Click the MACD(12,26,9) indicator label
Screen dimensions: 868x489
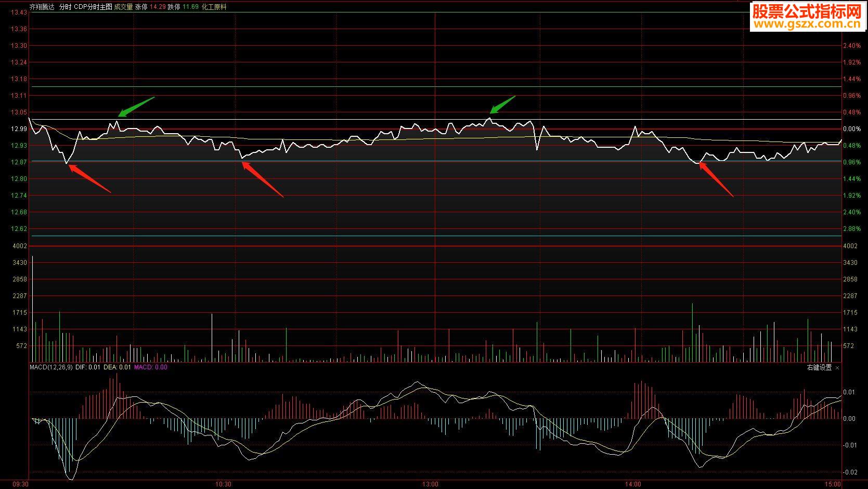[x=51, y=367]
